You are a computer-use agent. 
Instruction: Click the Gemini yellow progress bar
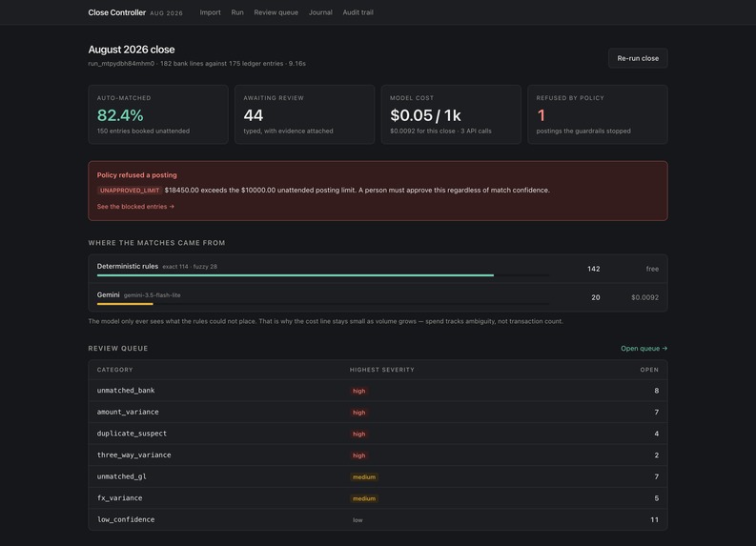click(x=125, y=304)
